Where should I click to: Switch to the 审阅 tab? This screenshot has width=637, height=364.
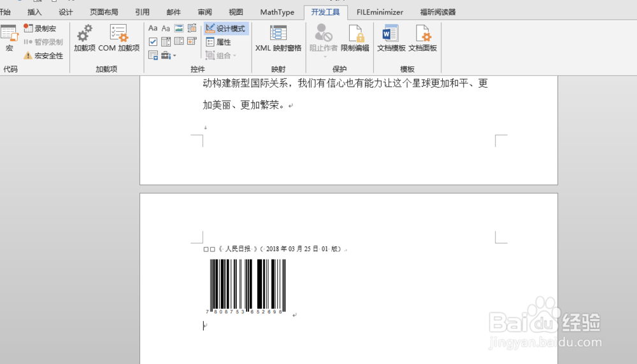coord(204,12)
